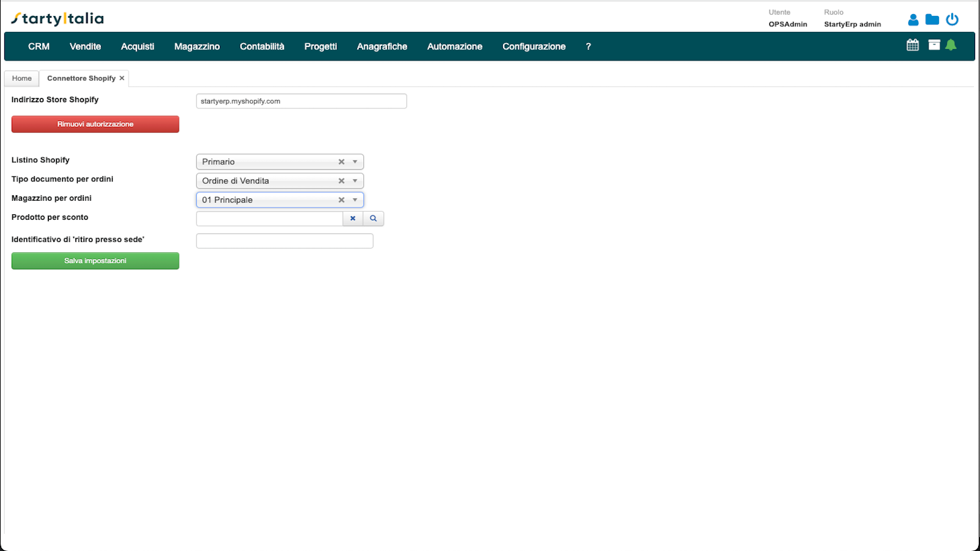Screen dimensions: 980x551
Task: Open the ? help menu
Action: (589, 47)
